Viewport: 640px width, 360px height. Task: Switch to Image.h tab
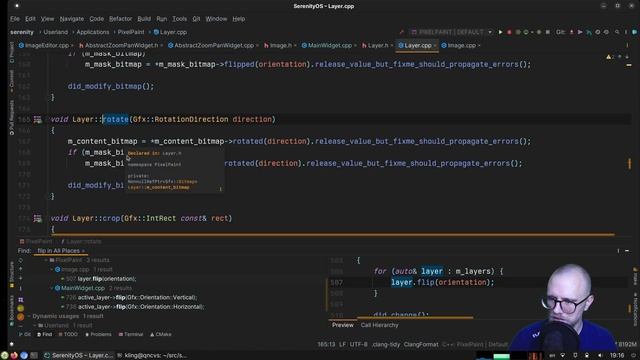[280, 45]
